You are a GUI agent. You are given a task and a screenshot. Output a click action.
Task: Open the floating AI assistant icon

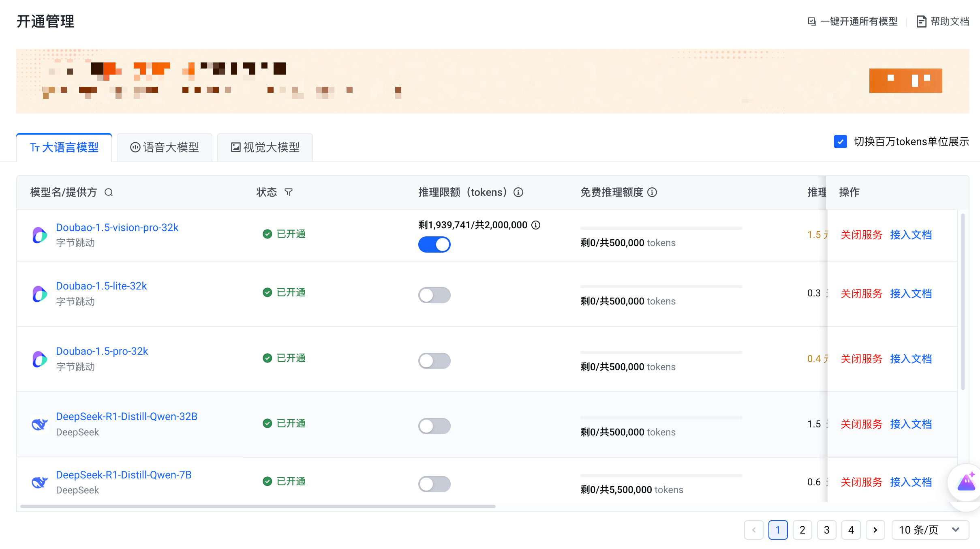966,483
